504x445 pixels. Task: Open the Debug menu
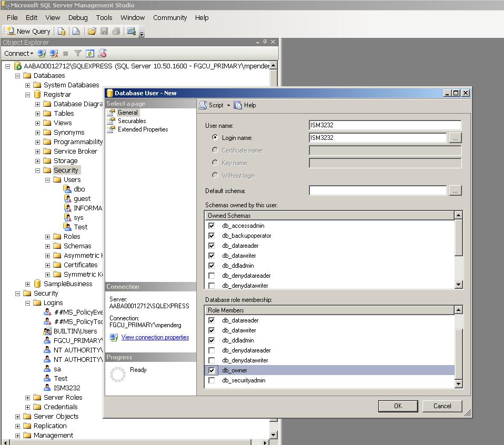pyautogui.click(x=78, y=18)
